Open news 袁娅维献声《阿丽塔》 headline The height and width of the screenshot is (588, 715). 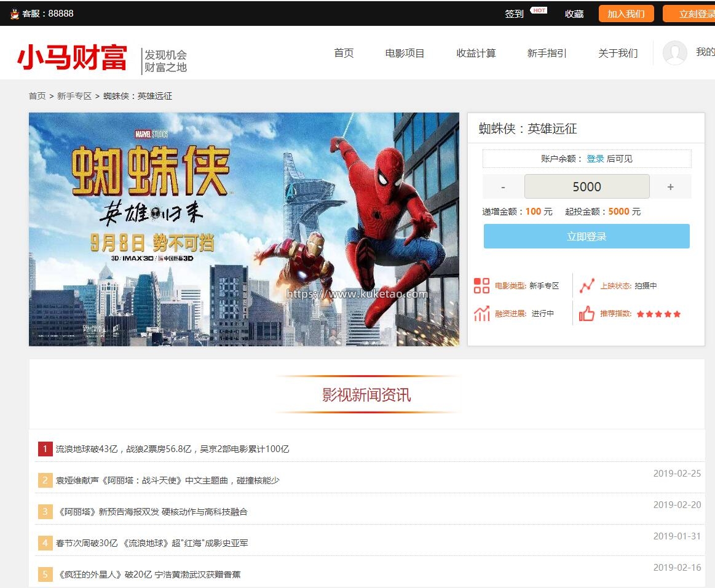coord(167,480)
